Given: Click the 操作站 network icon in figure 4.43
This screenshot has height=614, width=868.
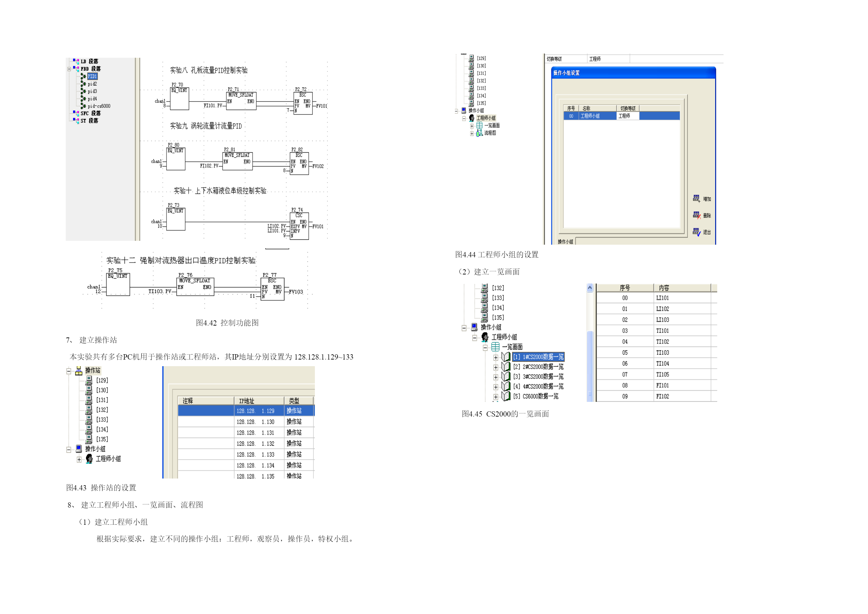Looking at the screenshot, I should click(79, 371).
